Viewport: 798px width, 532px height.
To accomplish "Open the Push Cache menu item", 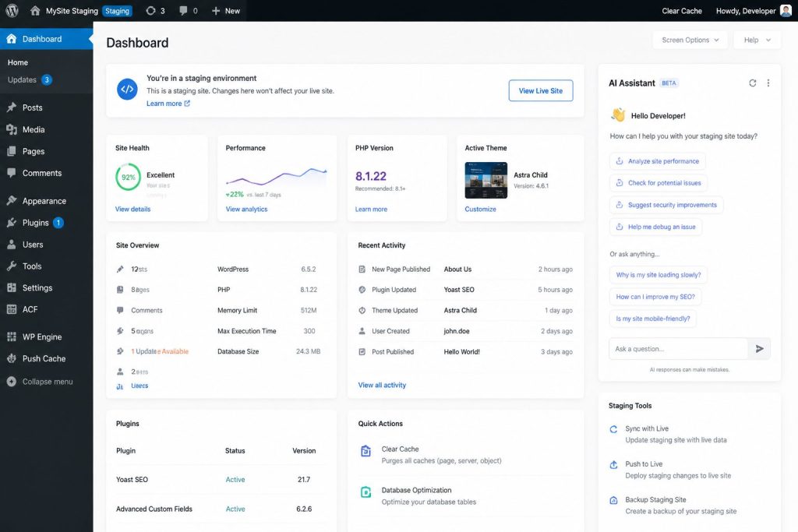I will [x=46, y=358].
